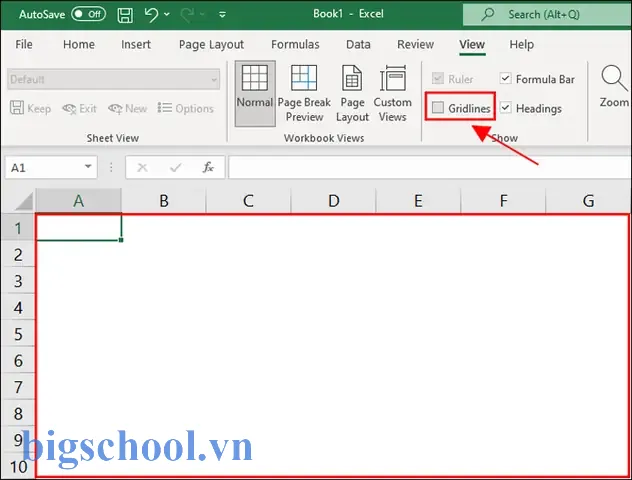The image size is (632, 480).
Task: Click the active cell A1
Action: [x=79, y=228]
